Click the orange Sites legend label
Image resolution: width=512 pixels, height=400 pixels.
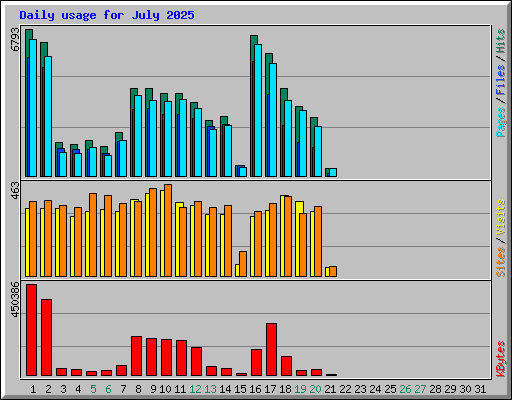pos(500,262)
